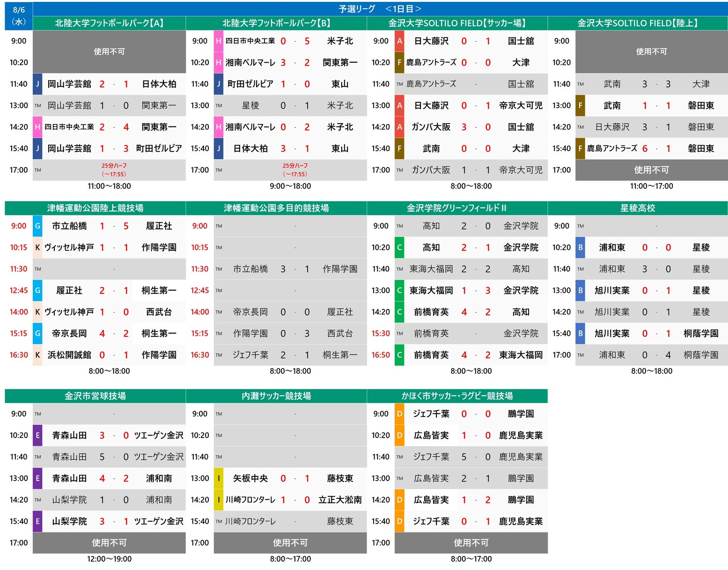Click 湘南ベルマーレ in the 10:20 match against 関東第一
Image resolution: width=728 pixels, height=570 pixels.
250,63
